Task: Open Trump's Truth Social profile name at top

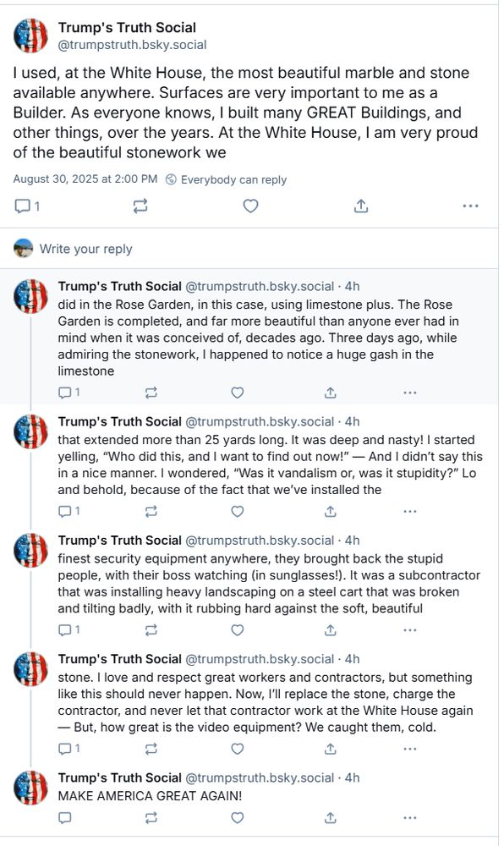Action: (x=127, y=28)
